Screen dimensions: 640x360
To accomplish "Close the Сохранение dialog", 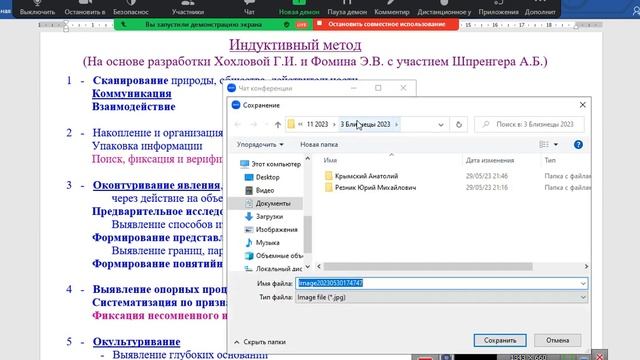I will pos(582,105).
